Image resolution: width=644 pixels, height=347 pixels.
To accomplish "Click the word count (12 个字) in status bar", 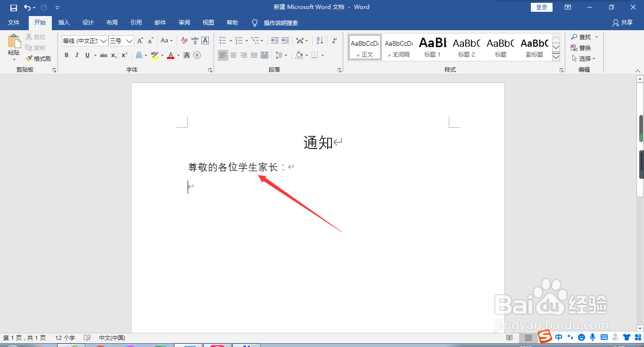I will pyautogui.click(x=65, y=338).
